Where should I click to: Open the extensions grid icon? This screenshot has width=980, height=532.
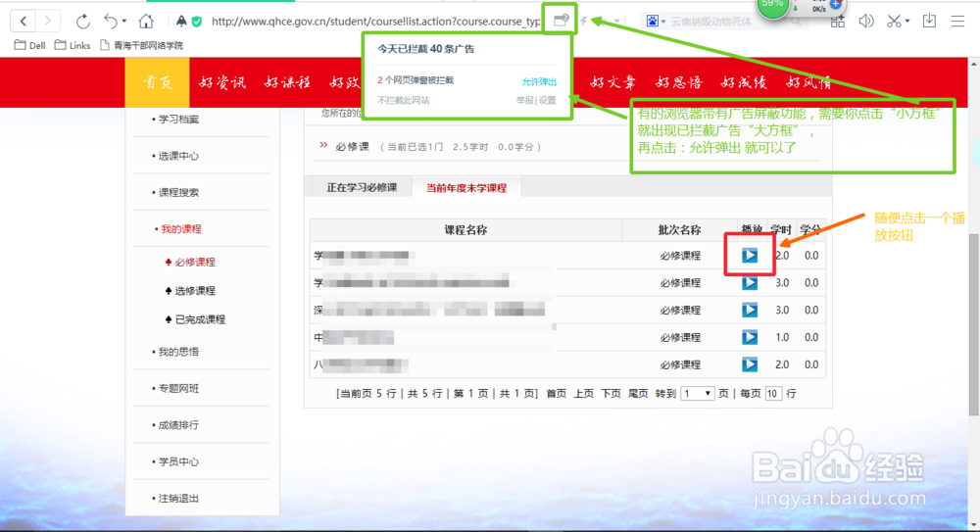(838, 22)
